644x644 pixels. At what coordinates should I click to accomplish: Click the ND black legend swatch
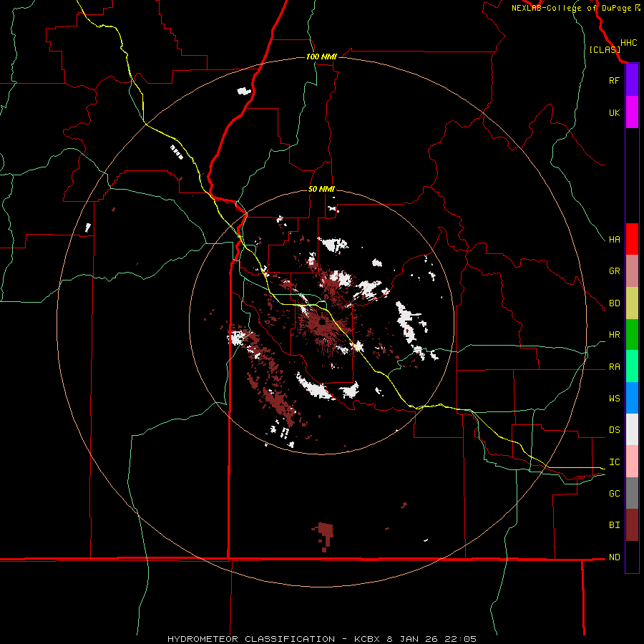click(632, 557)
